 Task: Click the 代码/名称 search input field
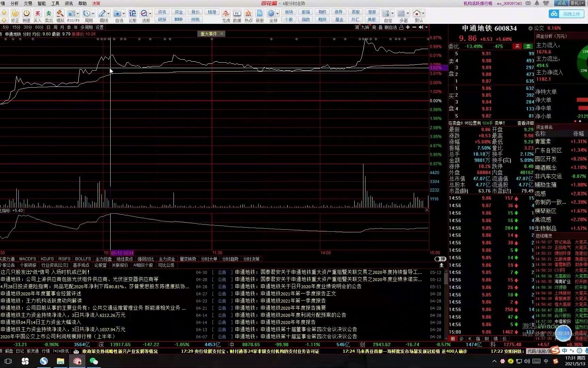pyautogui.click(x=539, y=351)
